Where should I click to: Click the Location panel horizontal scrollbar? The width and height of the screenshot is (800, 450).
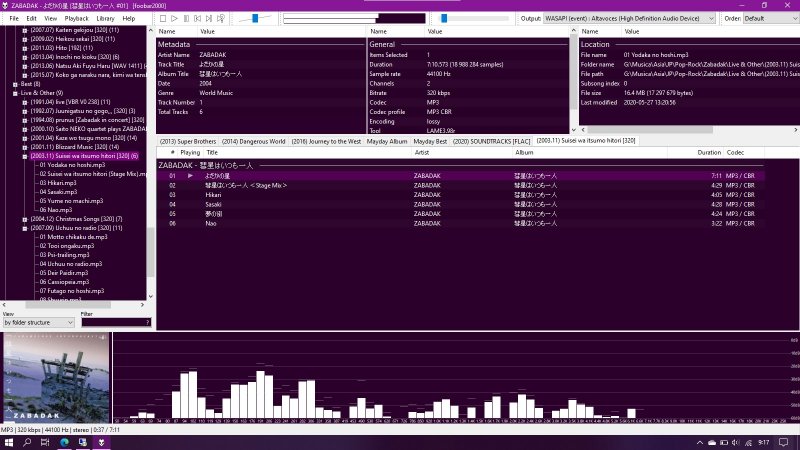(x=649, y=130)
